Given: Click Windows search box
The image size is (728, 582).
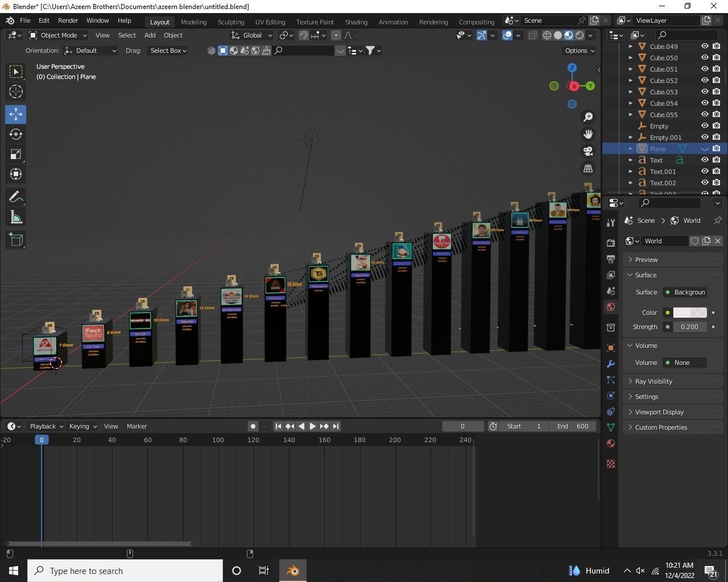Looking at the screenshot, I should [125, 571].
